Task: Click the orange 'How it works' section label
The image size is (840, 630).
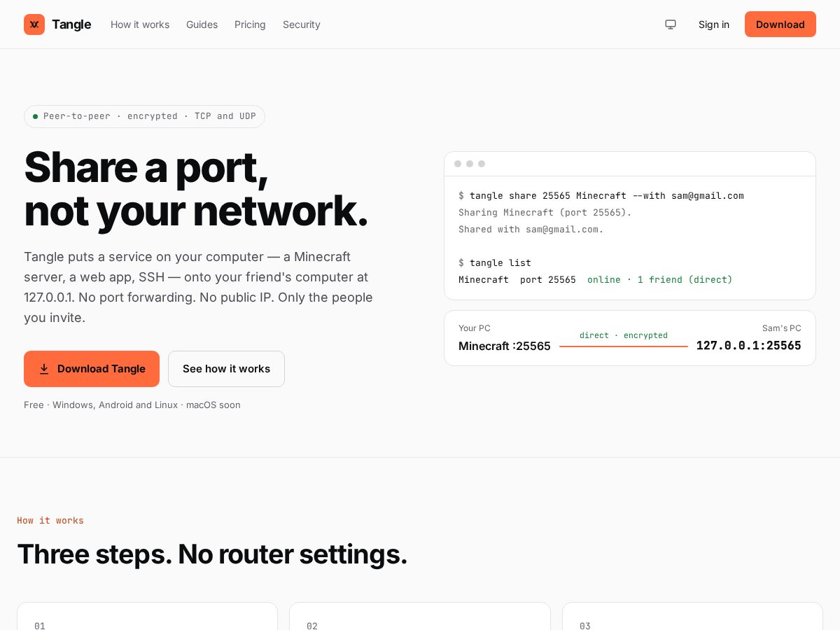Action: pyautogui.click(x=50, y=521)
